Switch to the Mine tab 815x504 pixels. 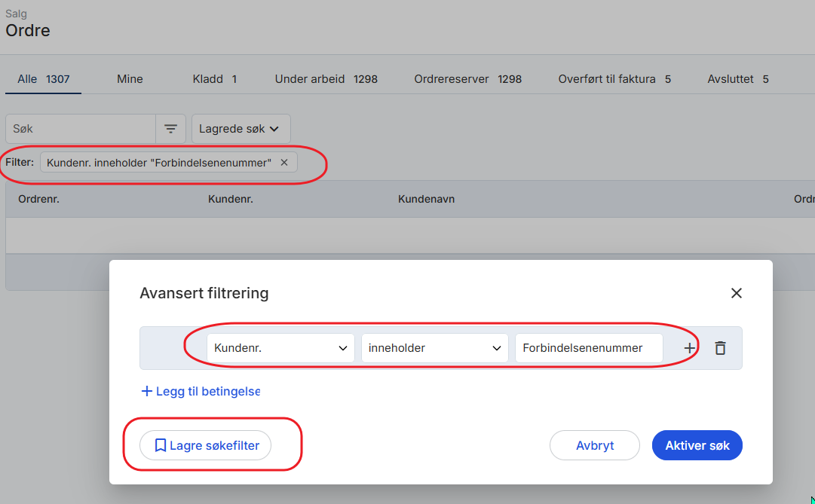[x=130, y=78]
